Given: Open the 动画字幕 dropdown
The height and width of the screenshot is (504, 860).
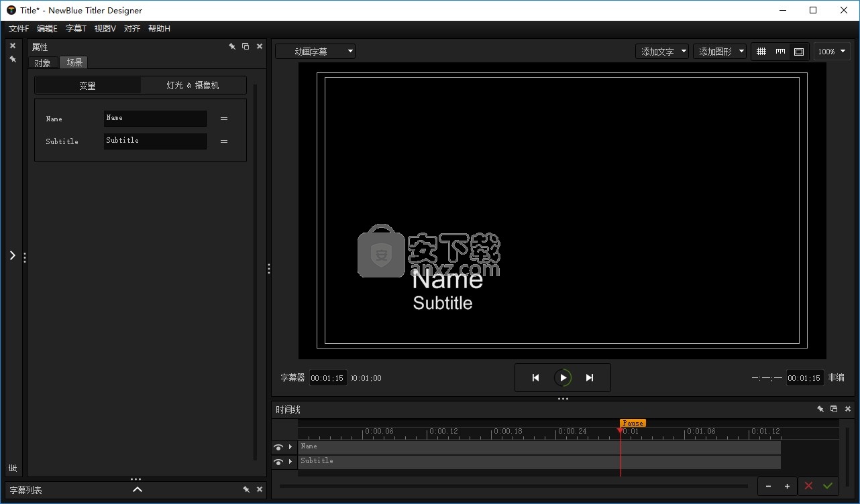Looking at the screenshot, I should click(x=315, y=52).
